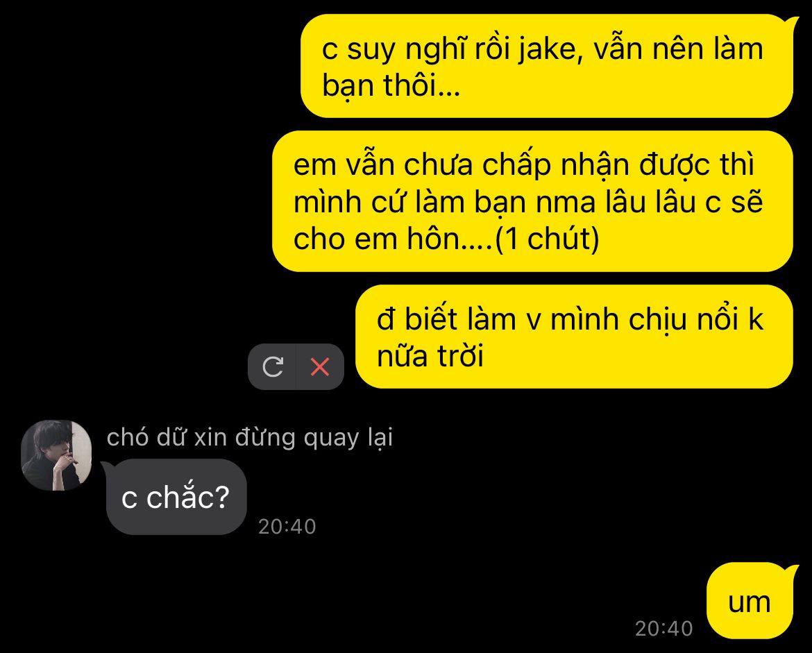This screenshot has height=653, width=812.
Task: Select the message starting "c suy nghĩ rồi jake"
Action: pyautogui.click(x=547, y=67)
